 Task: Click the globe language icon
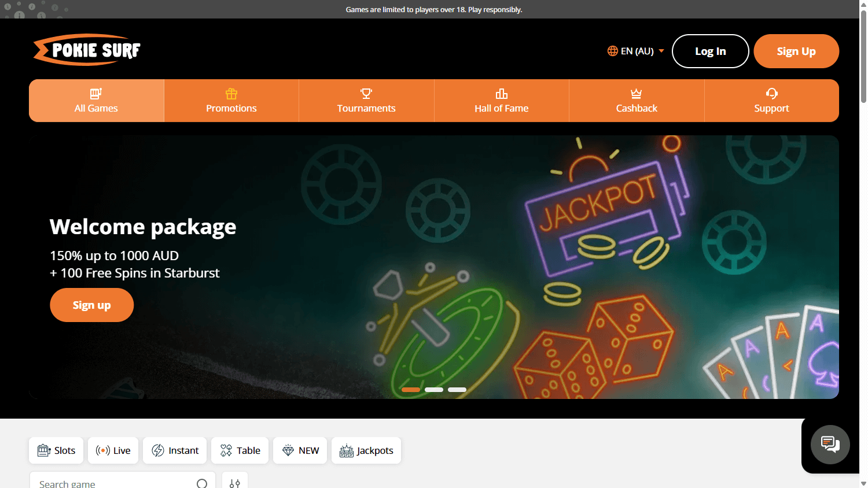click(612, 51)
